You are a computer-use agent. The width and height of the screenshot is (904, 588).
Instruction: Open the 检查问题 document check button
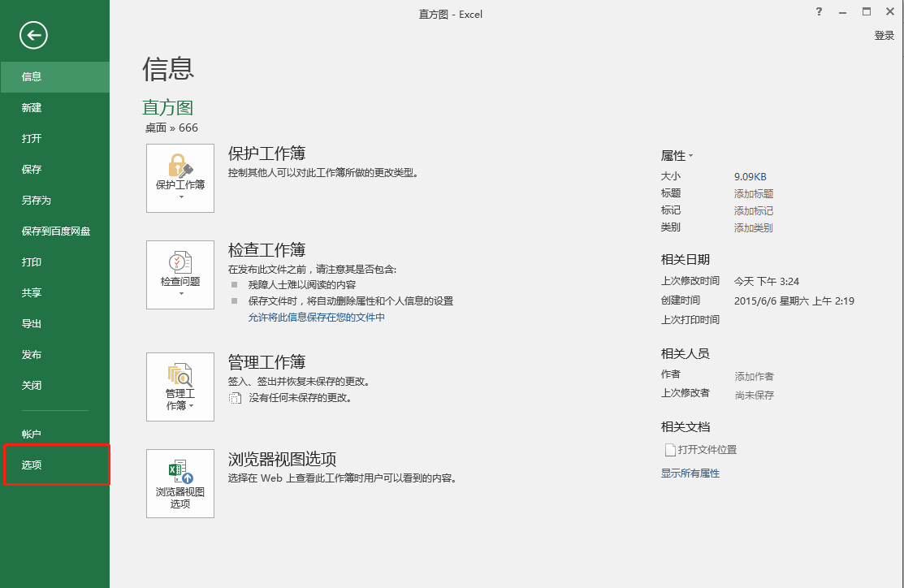[180, 275]
